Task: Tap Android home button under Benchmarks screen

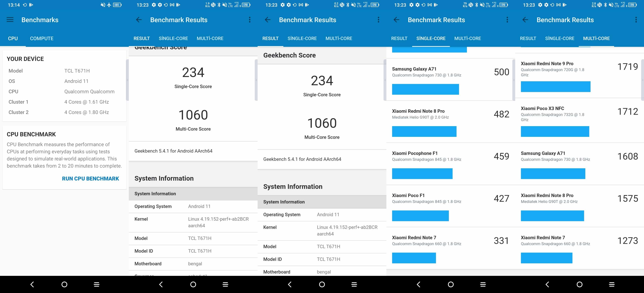Action: click(x=64, y=284)
